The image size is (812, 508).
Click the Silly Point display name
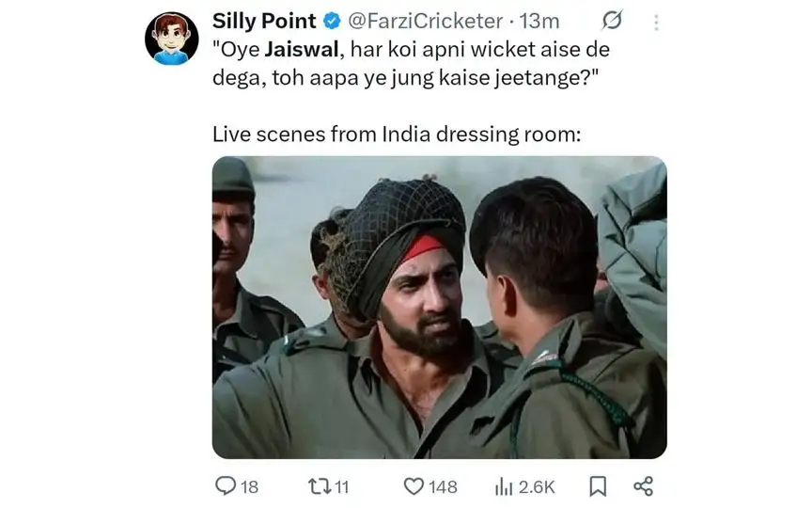click(264, 21)
